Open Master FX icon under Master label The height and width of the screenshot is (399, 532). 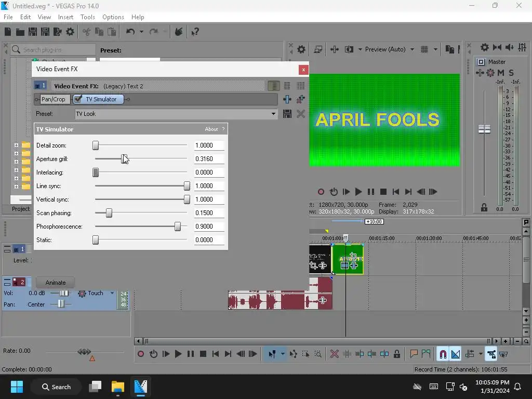point(480,73)
